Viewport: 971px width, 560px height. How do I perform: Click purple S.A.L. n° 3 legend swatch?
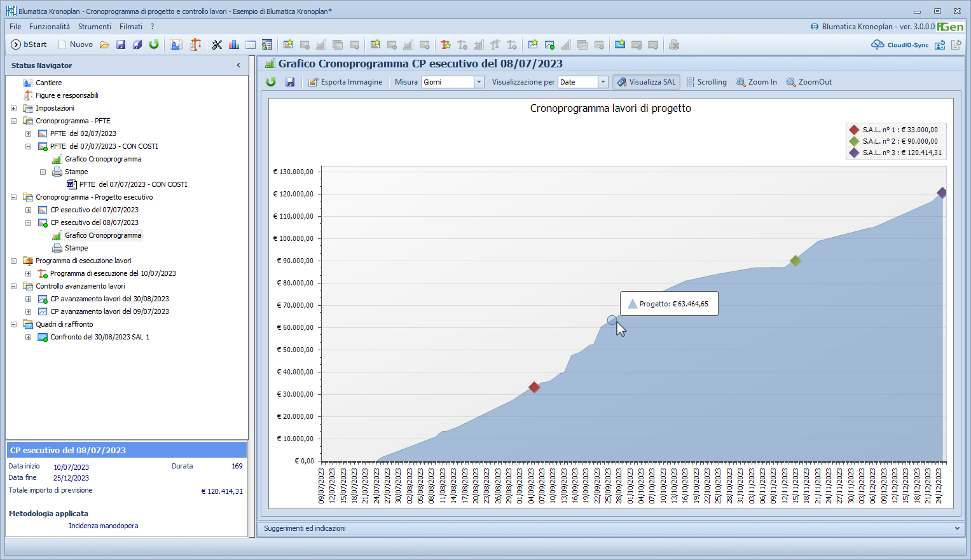click(x=855, y=153)
